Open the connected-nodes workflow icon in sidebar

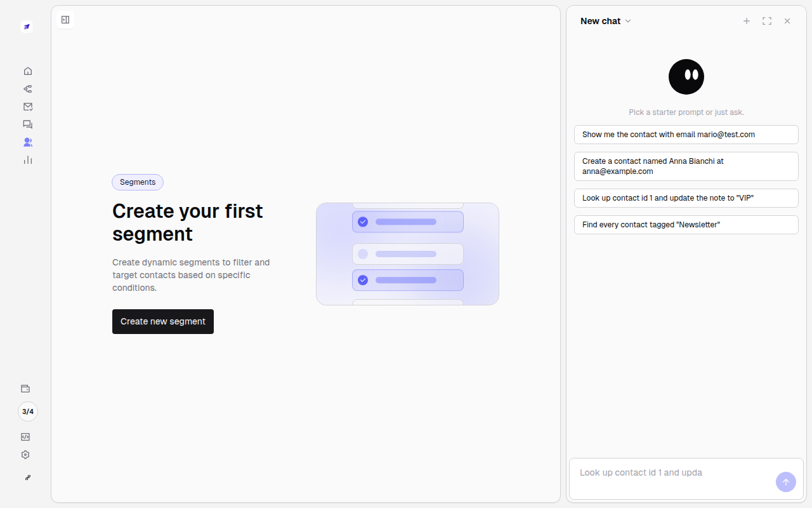click(27, 89)
